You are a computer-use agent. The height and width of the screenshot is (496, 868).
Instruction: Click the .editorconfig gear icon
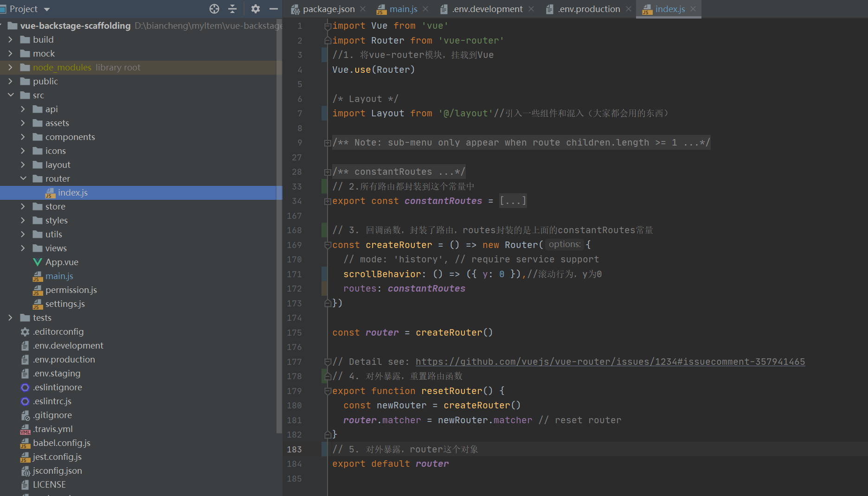(x=25, y=331)
